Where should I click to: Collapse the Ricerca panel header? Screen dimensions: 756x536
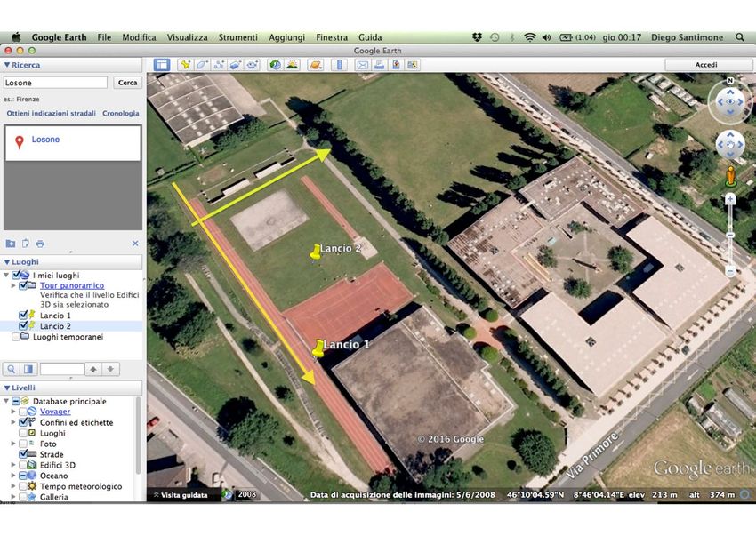[x=7, y=65]
